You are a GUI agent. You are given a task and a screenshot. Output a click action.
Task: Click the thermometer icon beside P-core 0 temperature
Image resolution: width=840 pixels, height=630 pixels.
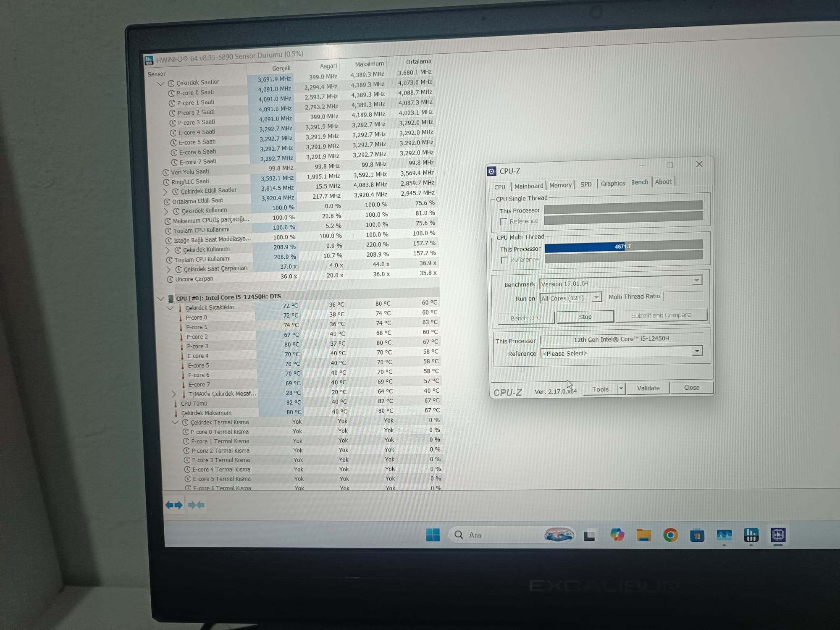pos(181,318)
